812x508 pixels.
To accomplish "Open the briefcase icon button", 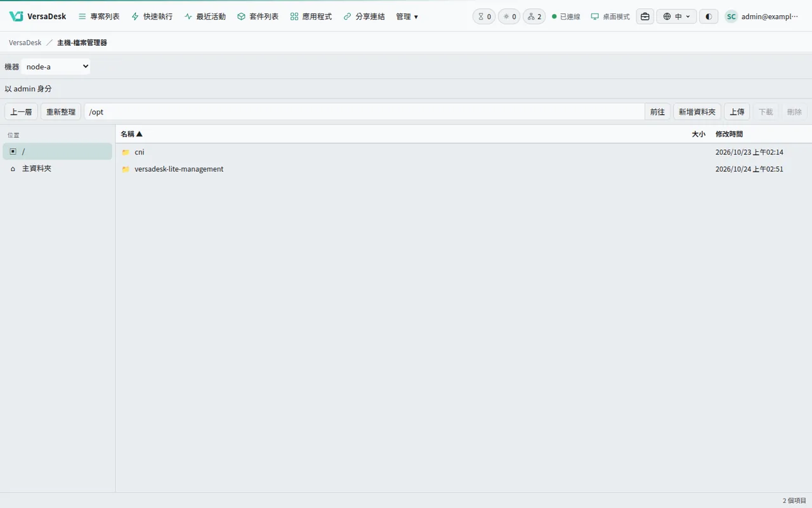I will 645,17.
